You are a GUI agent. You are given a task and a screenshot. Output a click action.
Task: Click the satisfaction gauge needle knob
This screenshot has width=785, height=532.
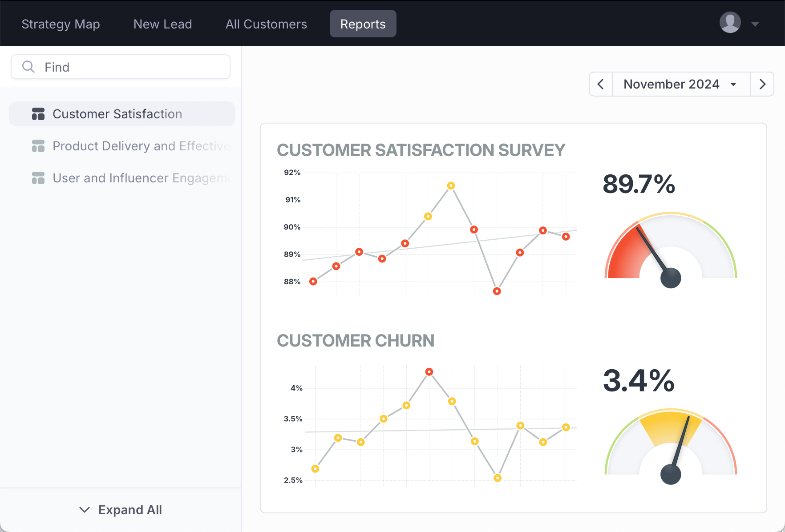(x=671, y=278)
